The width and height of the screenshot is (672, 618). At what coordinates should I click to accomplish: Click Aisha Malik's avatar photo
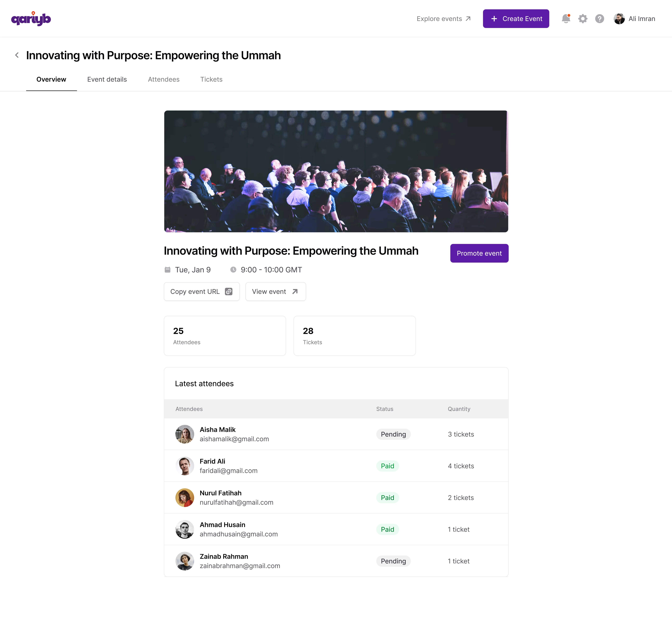tap(185, 434)
